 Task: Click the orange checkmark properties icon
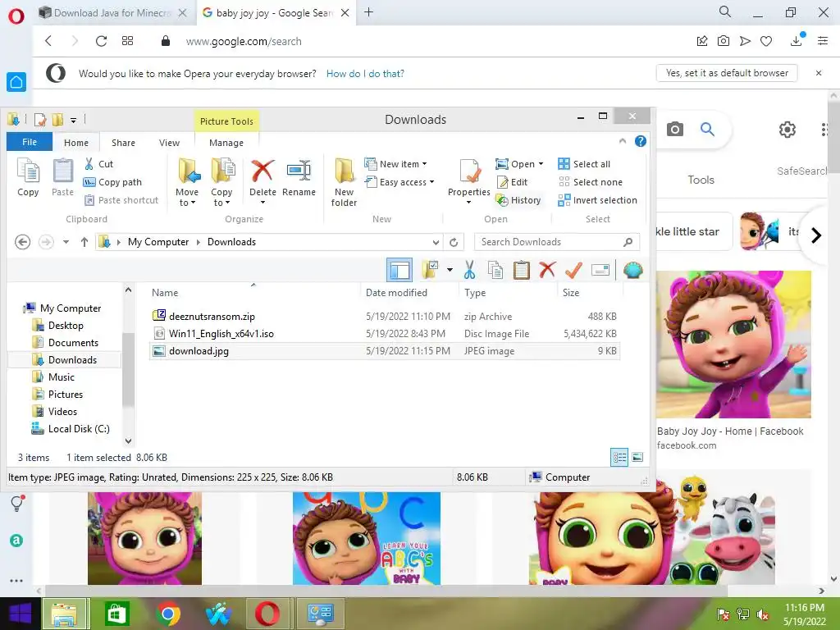[x=573, y=270]
